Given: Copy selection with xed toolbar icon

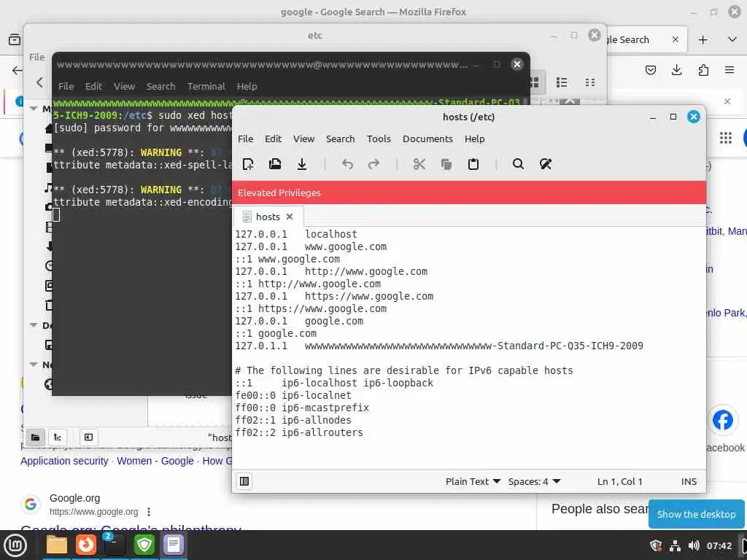Looking at the screenshot, I should click(x=446, y=164).
